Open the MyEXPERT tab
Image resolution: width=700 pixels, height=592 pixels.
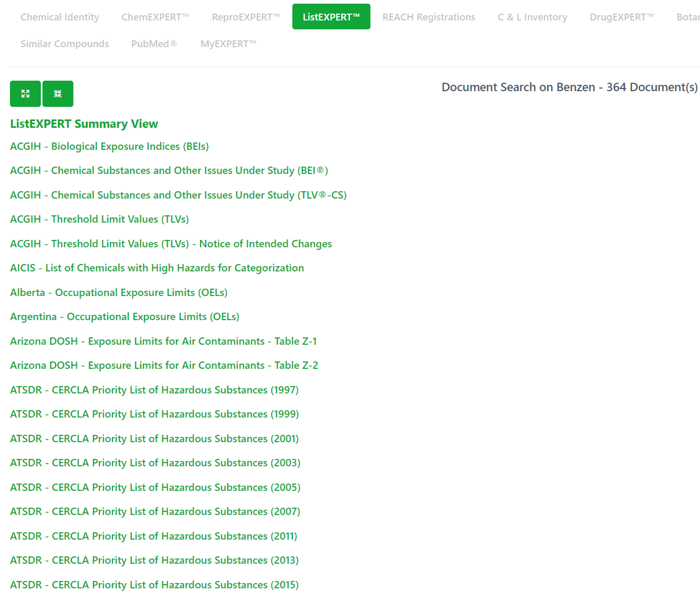tap(228, 44)
